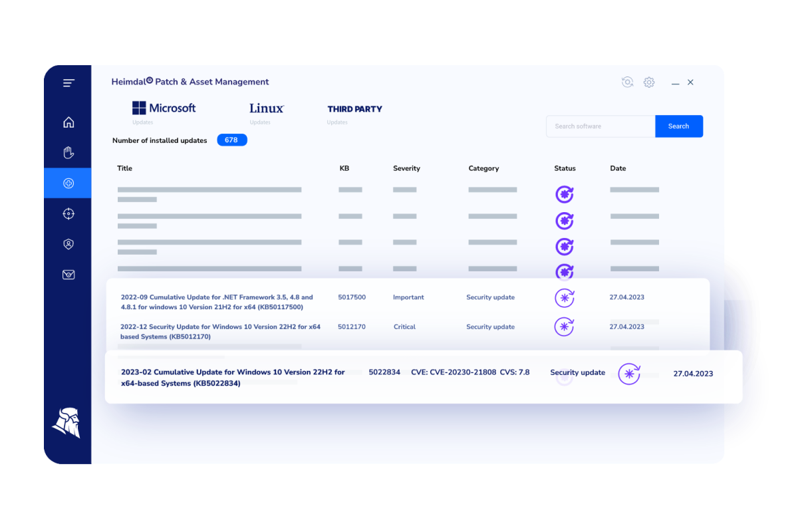Toggle install status on KB5022834 row
The width and height of the screenshot is (798, 532).
click(628, 374)
